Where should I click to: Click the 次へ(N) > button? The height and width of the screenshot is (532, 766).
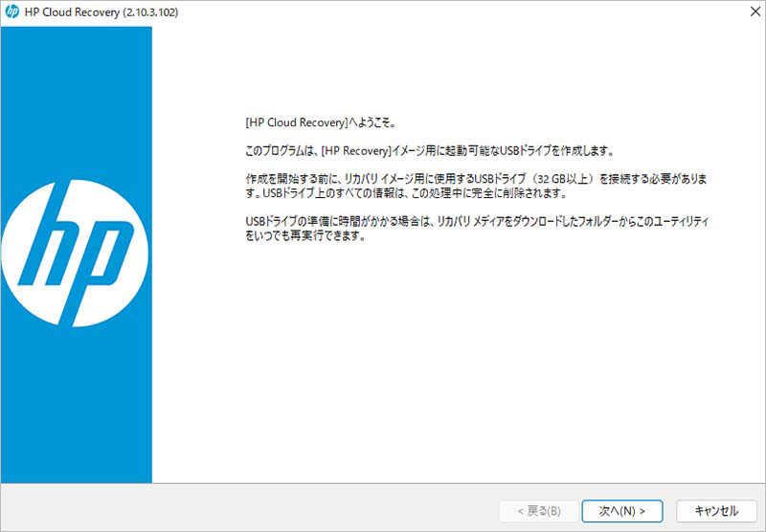tap(621, 511)
